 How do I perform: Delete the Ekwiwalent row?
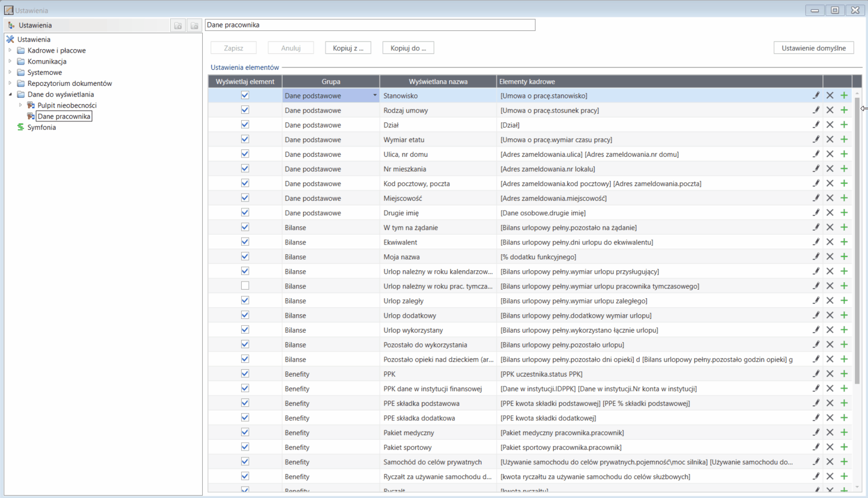point(830,242)
